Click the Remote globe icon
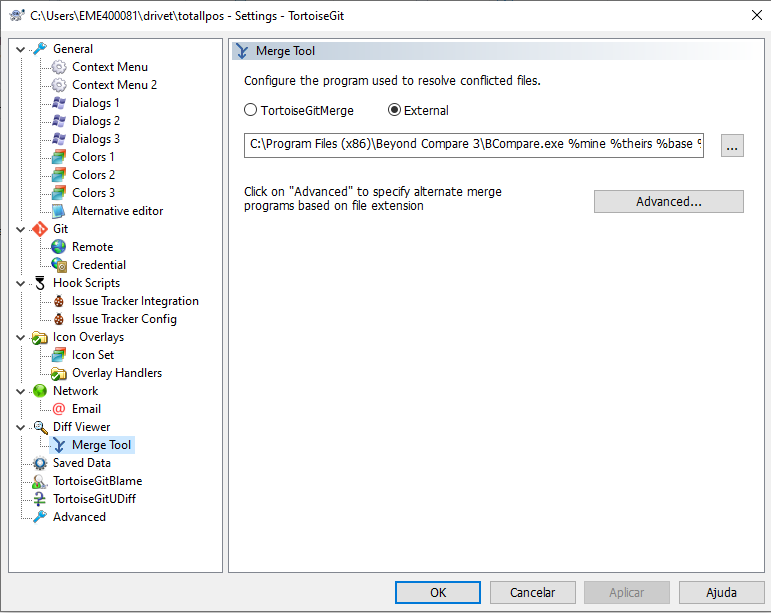 [59, 247]
